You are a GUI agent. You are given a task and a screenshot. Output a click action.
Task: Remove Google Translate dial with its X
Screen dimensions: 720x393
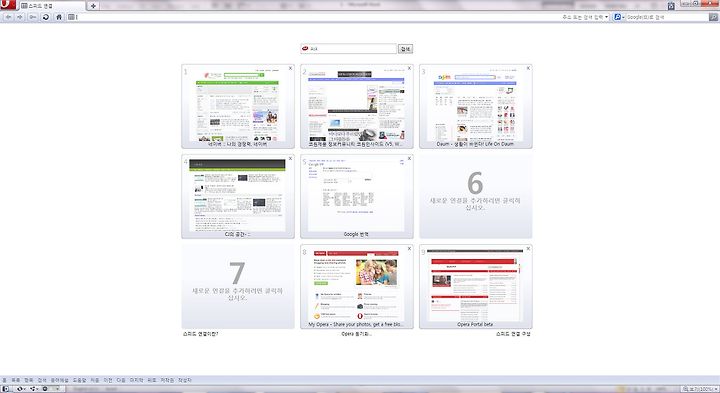(x=409, y=158)
